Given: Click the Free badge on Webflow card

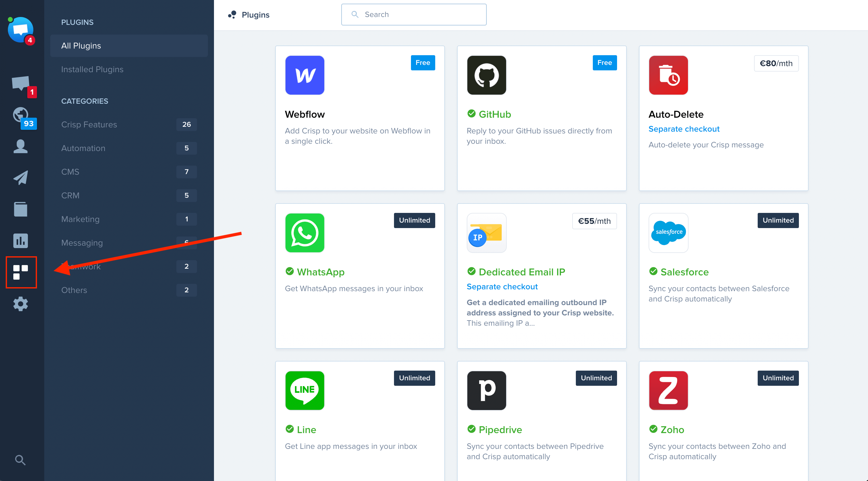Looking at the screenshot, I should 423,63.
